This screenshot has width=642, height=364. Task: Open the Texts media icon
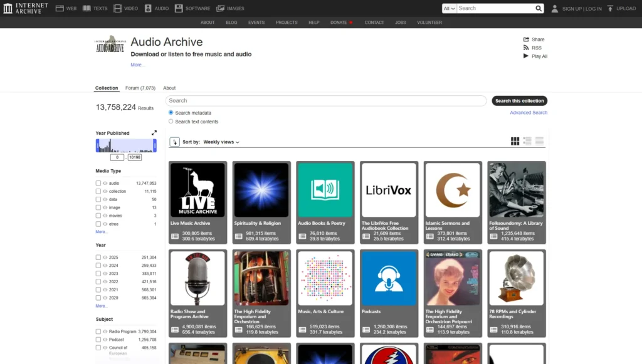pos(87,8)
